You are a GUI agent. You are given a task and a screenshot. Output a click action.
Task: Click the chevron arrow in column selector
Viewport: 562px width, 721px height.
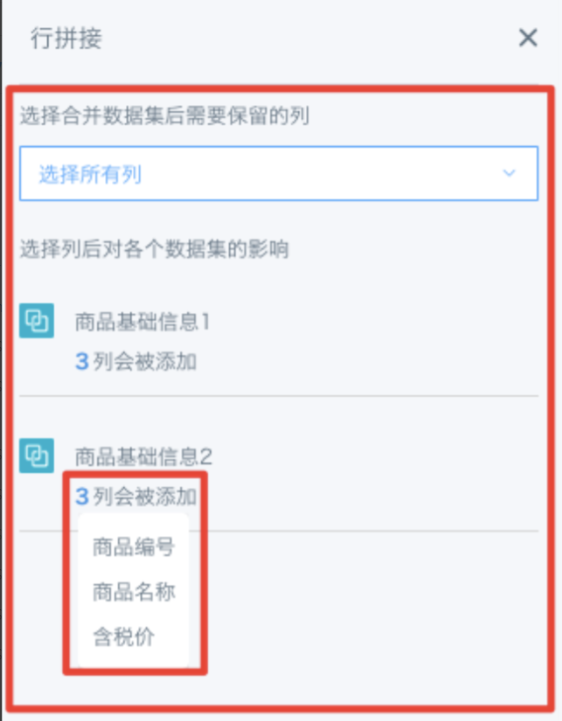(x=509, y=173)
